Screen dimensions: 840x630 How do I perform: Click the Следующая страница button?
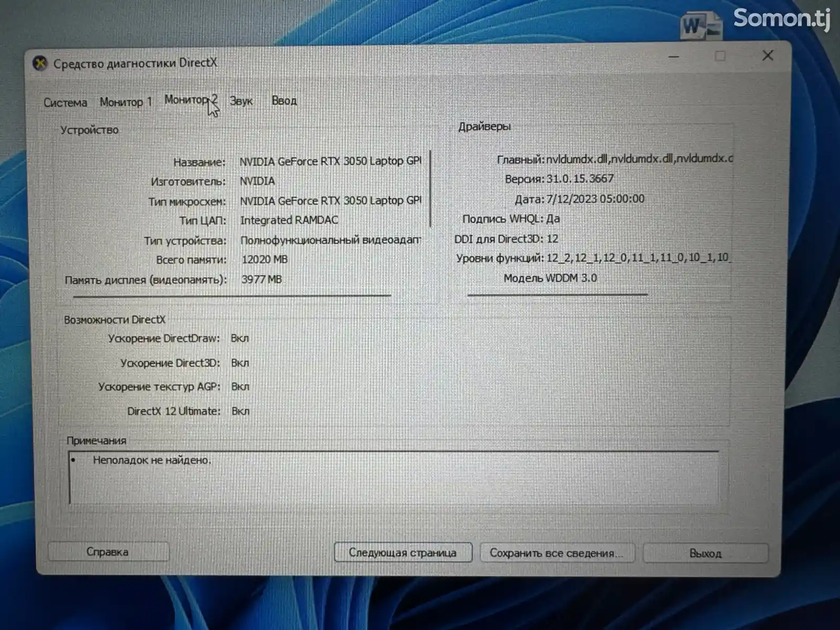(403, 552)
